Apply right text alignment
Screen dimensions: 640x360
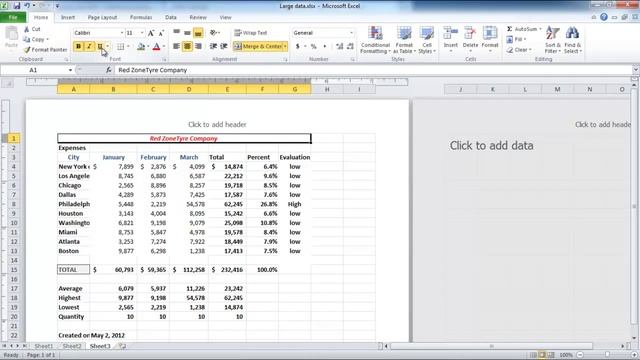198,47
